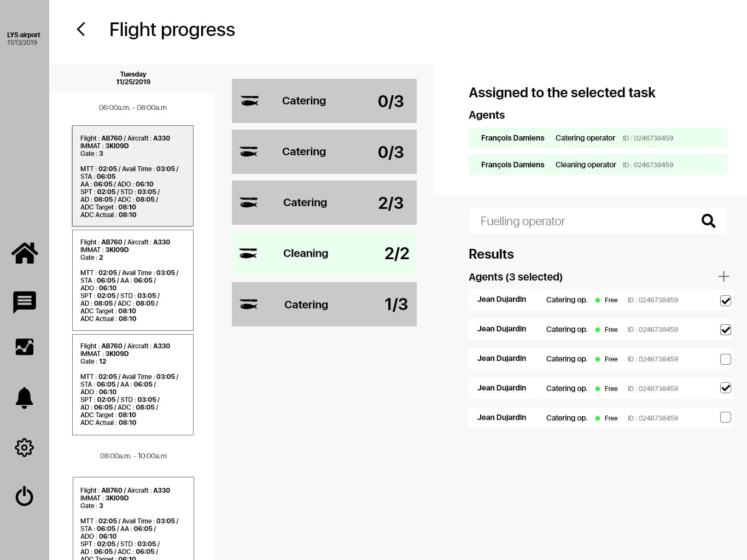Go back with the left chevron arrow

tap(81, 30)
